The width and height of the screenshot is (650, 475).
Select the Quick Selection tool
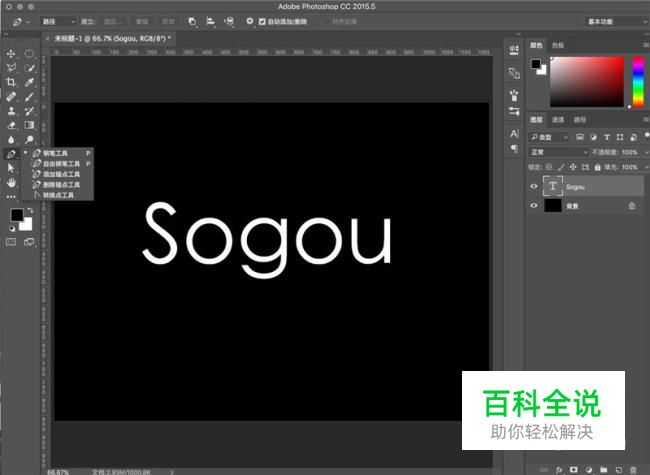(29, 68)
